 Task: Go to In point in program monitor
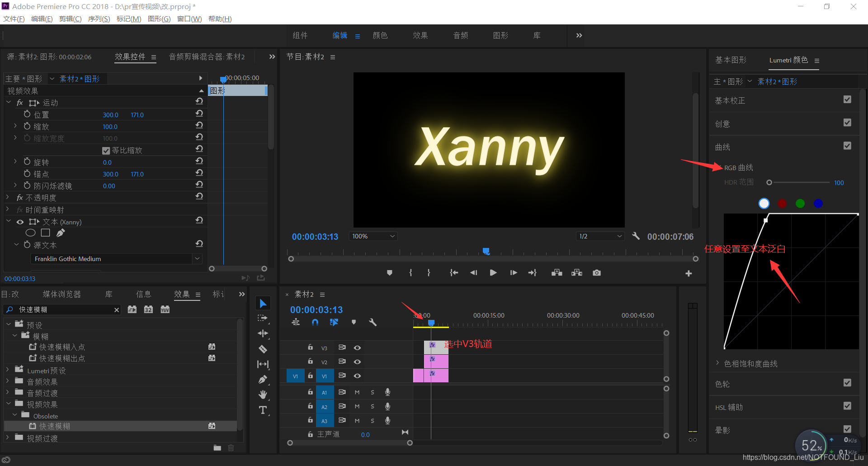click(454, 273)
